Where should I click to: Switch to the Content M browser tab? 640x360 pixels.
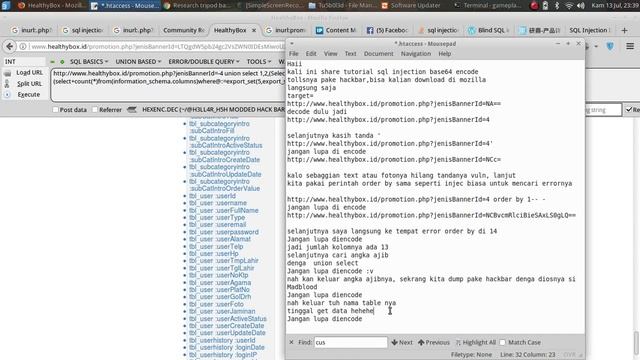click(337, 30)
